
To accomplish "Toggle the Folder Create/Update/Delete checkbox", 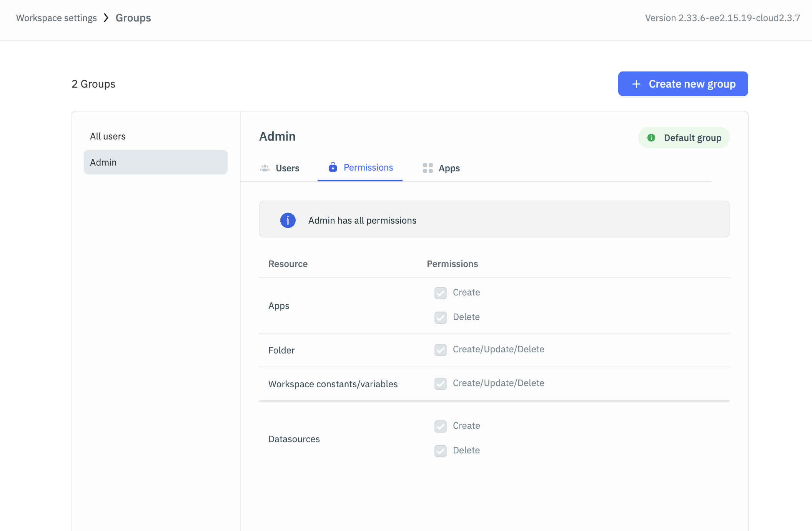I will tap(441, 350).
